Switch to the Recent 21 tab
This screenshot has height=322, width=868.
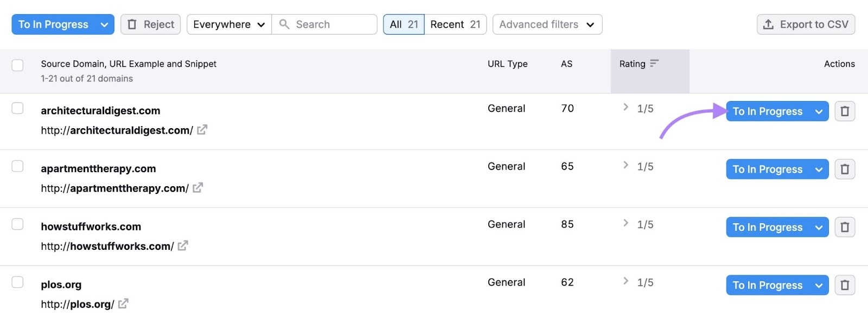455,24
